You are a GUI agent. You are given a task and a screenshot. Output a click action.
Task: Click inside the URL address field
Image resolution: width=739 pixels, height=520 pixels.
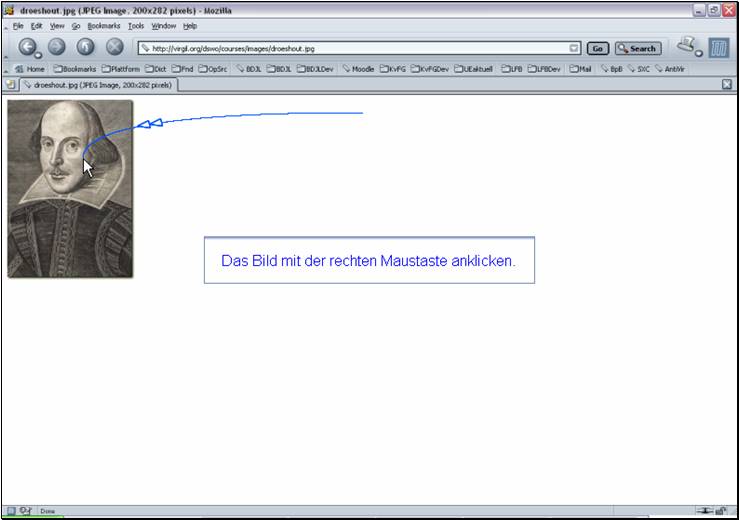(350, 48)
